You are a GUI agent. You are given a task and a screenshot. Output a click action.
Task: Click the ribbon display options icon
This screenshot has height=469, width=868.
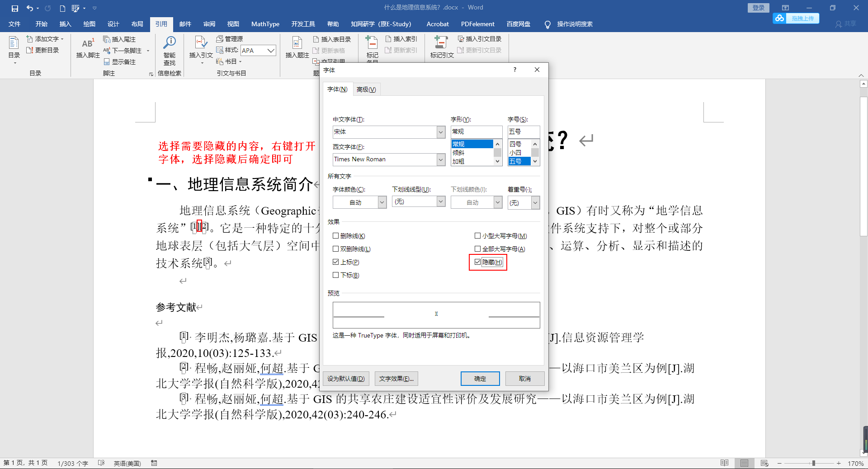point(785,8)
